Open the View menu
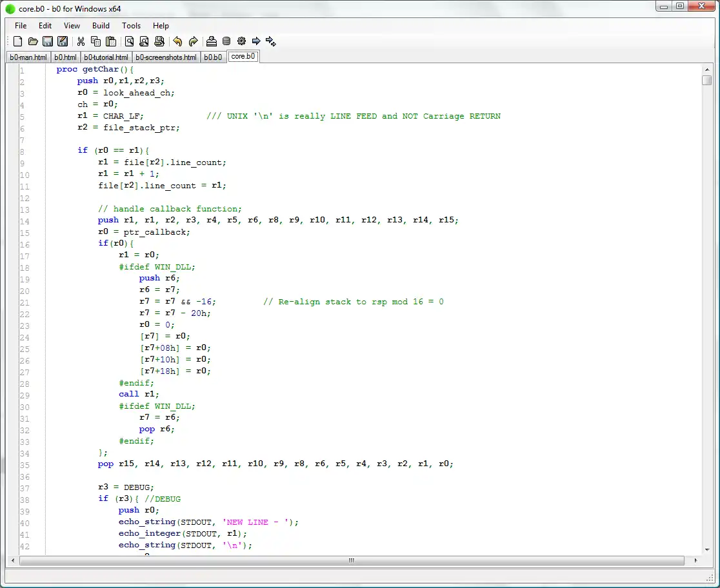This screenshot has width=720, height=588. coord(72,26)
